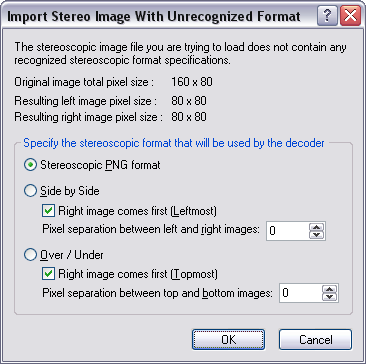366x364 pixels.
Task: Select the Over / Under radio button
Action: point(30,255)
